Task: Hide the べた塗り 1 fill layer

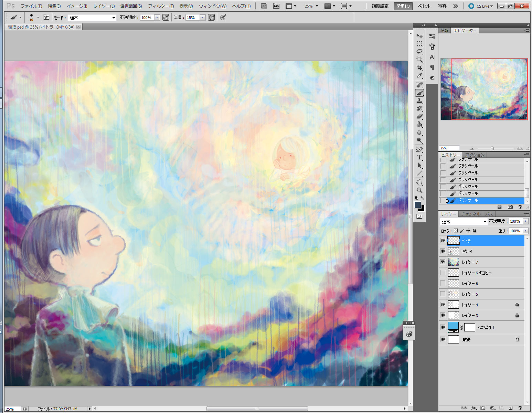Action: 443,327
